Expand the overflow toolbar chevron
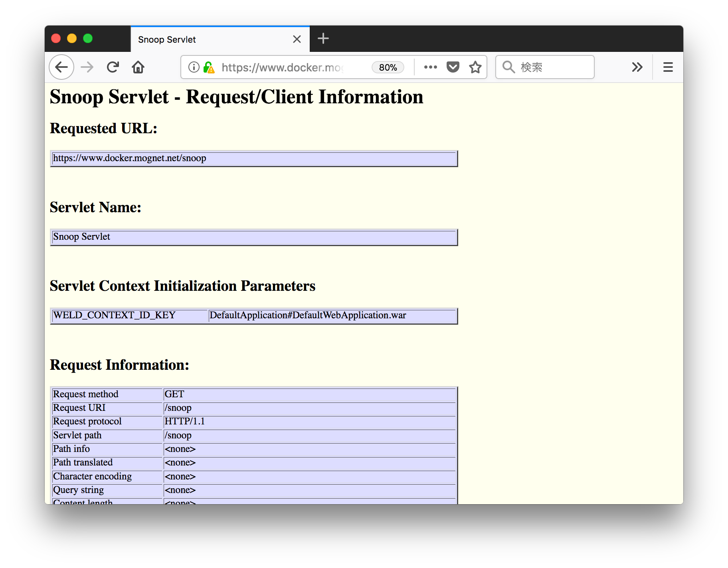728x568 pixels. (637, 67)
